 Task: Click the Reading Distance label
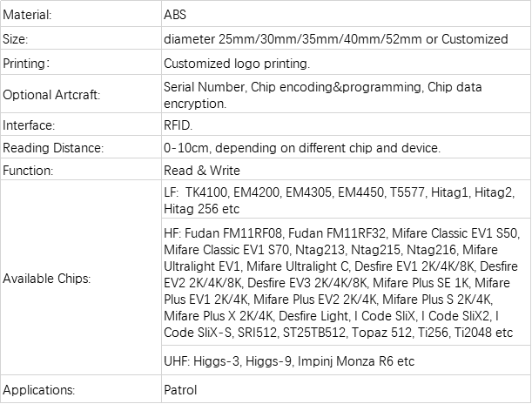(x=53, y=147)
